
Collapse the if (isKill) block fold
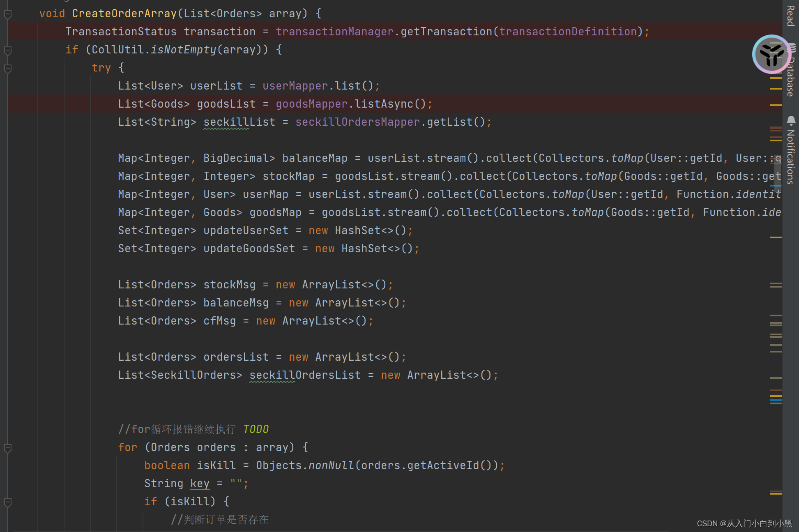click(7, 502)
